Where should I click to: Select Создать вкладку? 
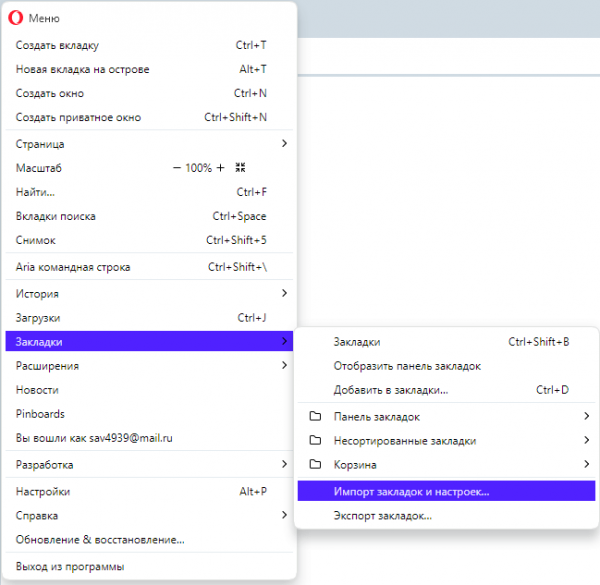pos(149,45)
